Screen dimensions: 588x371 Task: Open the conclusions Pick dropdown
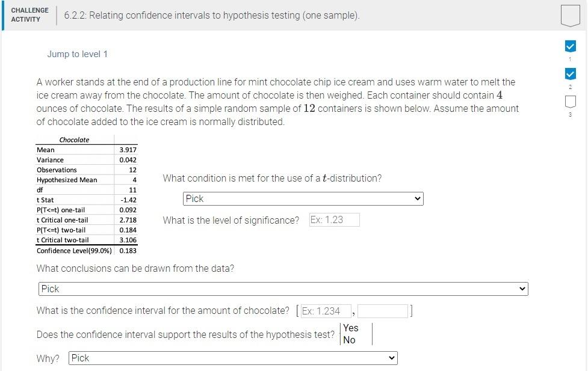(x=283, y=289)
